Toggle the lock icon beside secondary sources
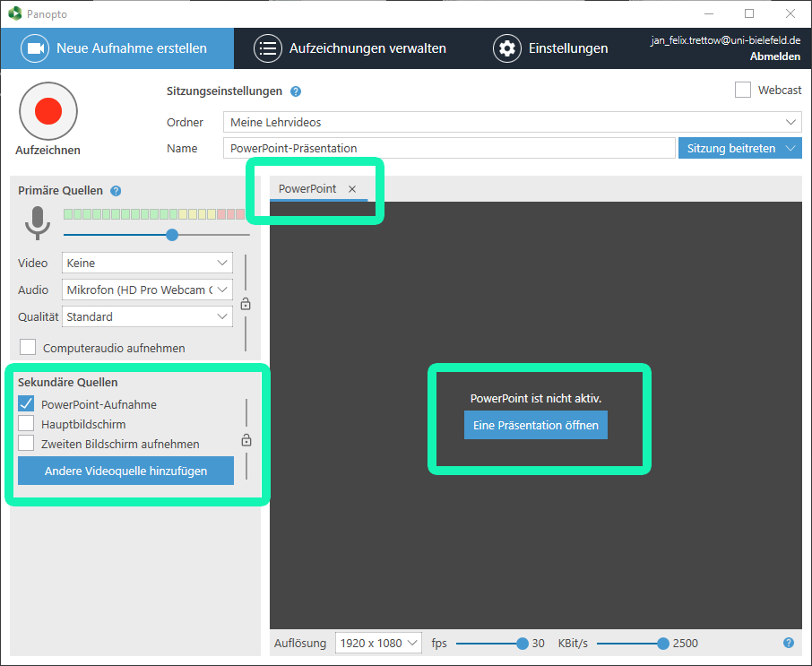 point(246,440)
